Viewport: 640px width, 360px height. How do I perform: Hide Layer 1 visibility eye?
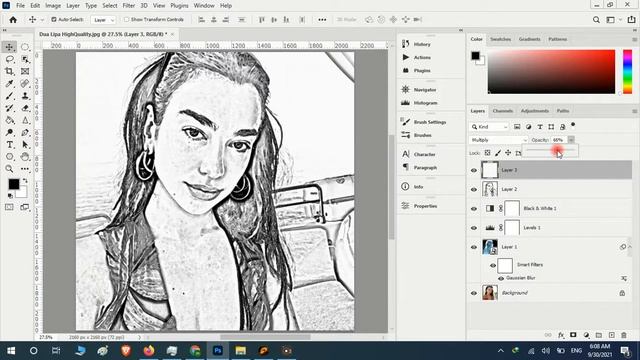pyautogui.click(x=474, y=247)
